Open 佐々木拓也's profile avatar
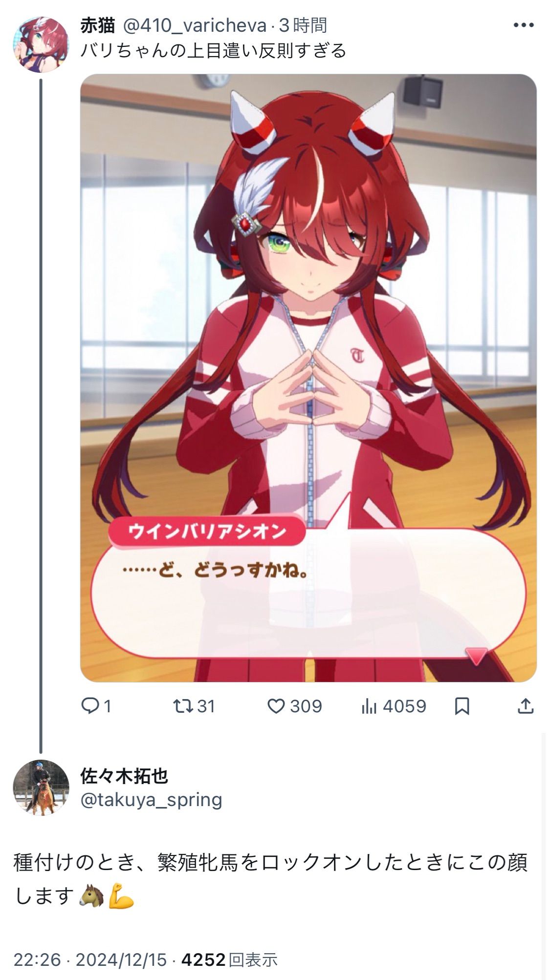The height and width of the screenshot is (980, 550). [x=41, y=788]
